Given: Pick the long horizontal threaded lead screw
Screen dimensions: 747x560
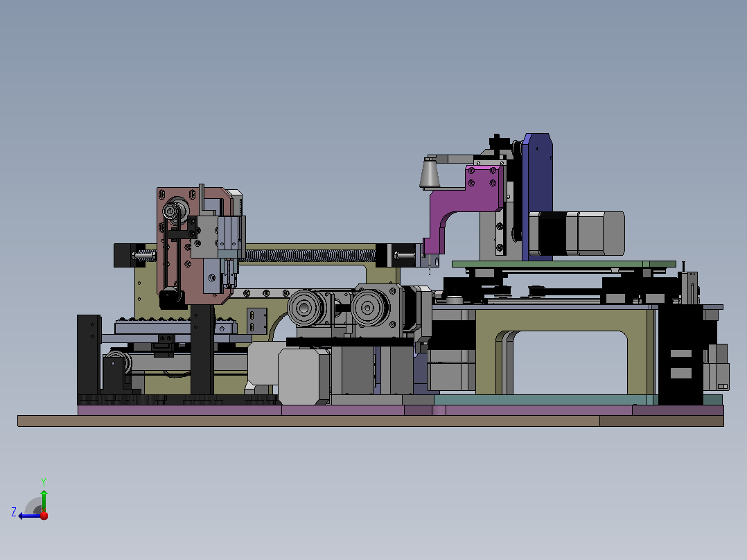Looking at the screenshot, I should (310, 256).
